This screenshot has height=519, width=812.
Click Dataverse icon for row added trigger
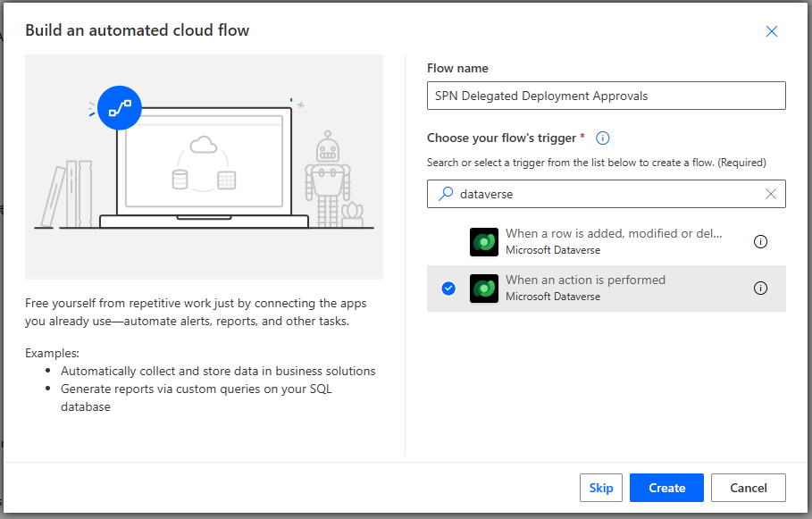point(484,241)
